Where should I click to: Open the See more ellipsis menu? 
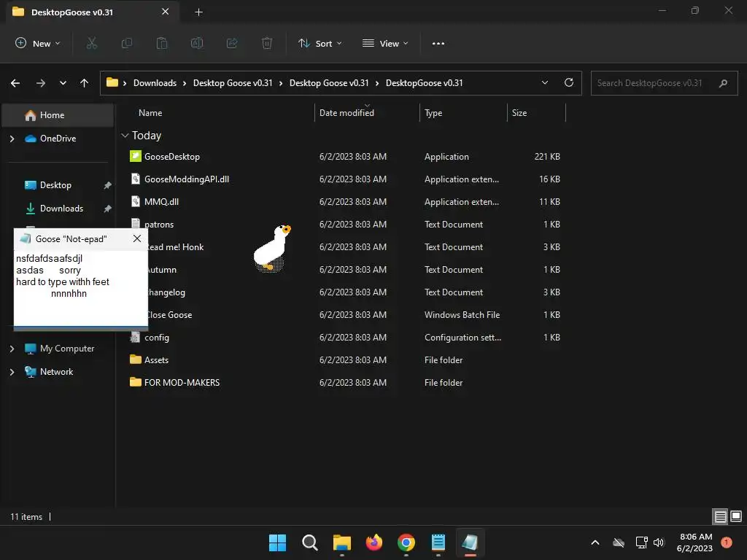pos(438,43)
